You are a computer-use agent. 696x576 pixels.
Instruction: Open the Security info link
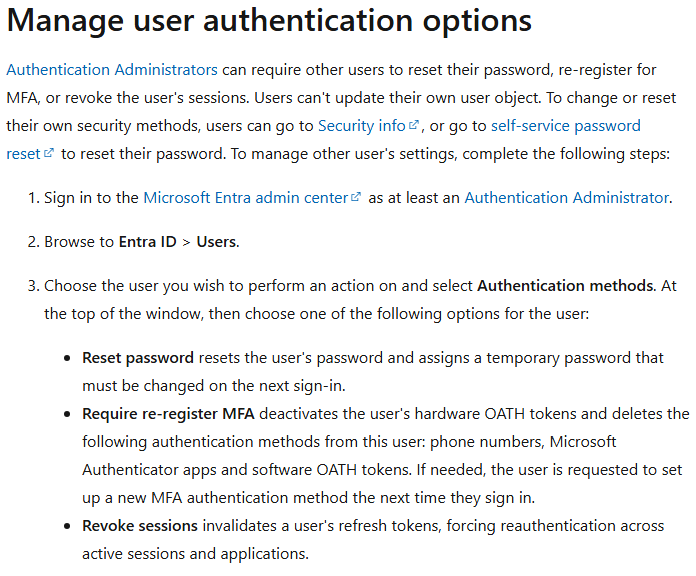(362, 126)
